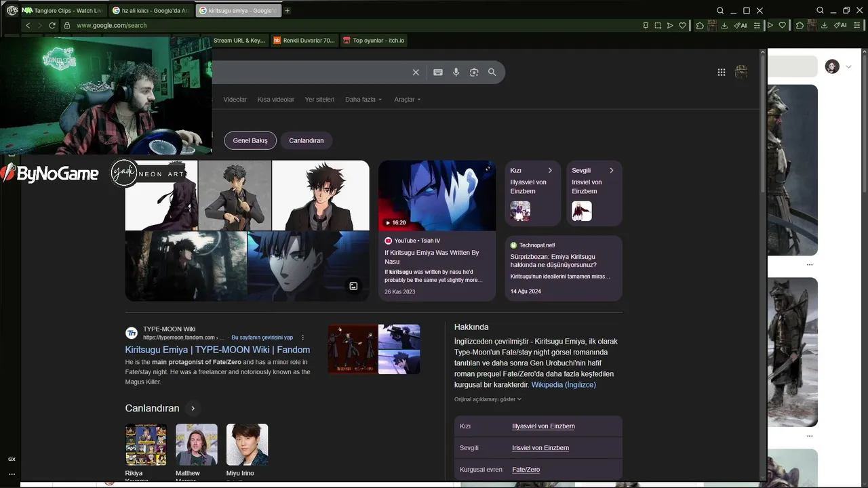Expand the Daha fazla dropdown
The height and width of the screenshot is (488, 868).
[363, 100]
